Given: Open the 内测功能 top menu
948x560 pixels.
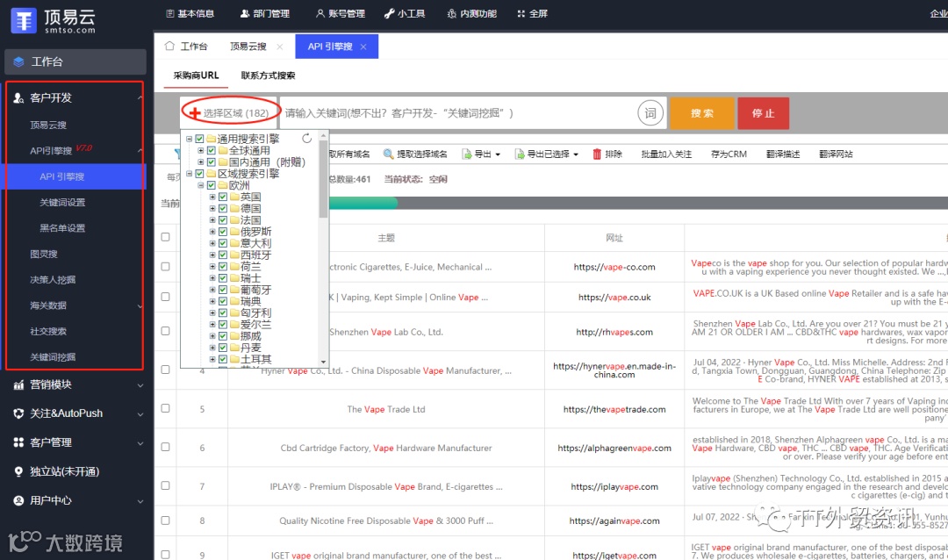Looking at the screenshot, I should click(x=471, y=13).
